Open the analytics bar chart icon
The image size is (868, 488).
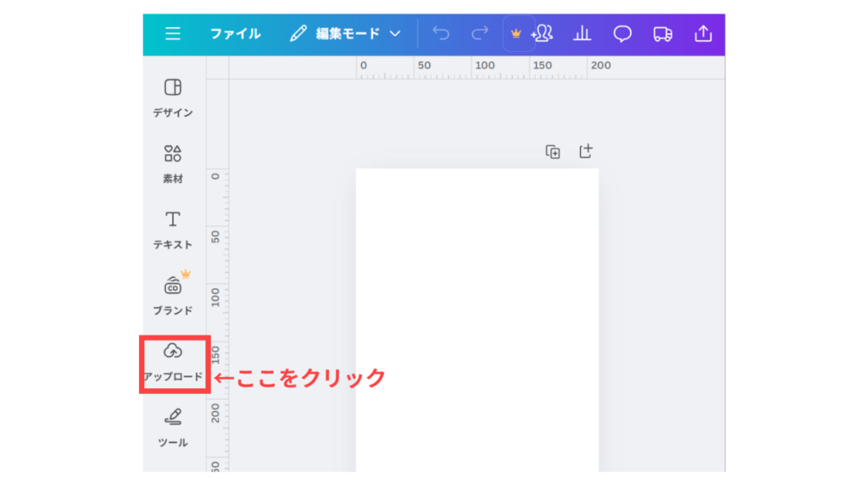582,34
